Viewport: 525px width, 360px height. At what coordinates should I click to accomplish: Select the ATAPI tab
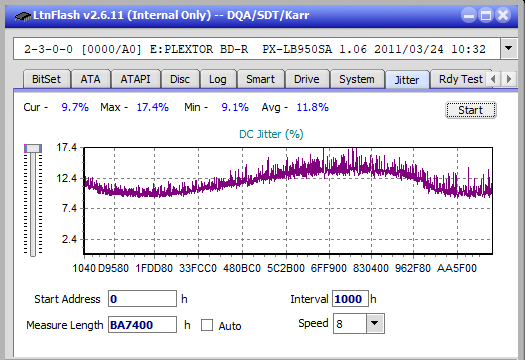click(x=135, y=79)
